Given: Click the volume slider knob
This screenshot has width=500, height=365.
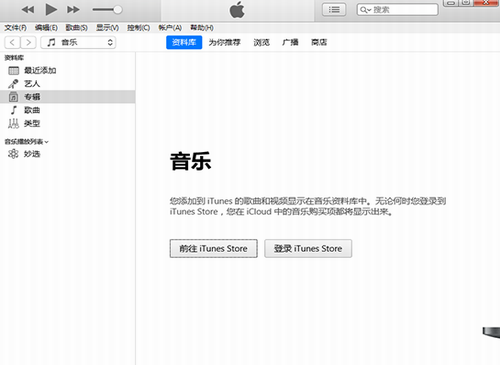Looking at the screenshot, I should [x=117, y=10].
